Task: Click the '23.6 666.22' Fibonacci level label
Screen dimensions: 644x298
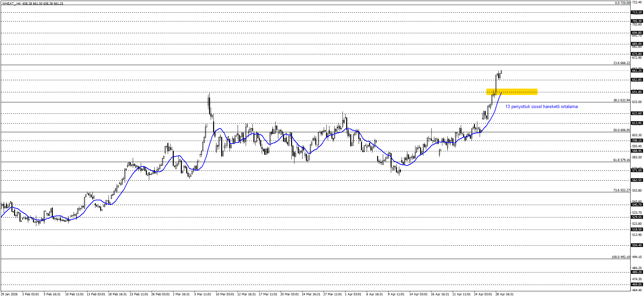Action: [x=621, y=63]
